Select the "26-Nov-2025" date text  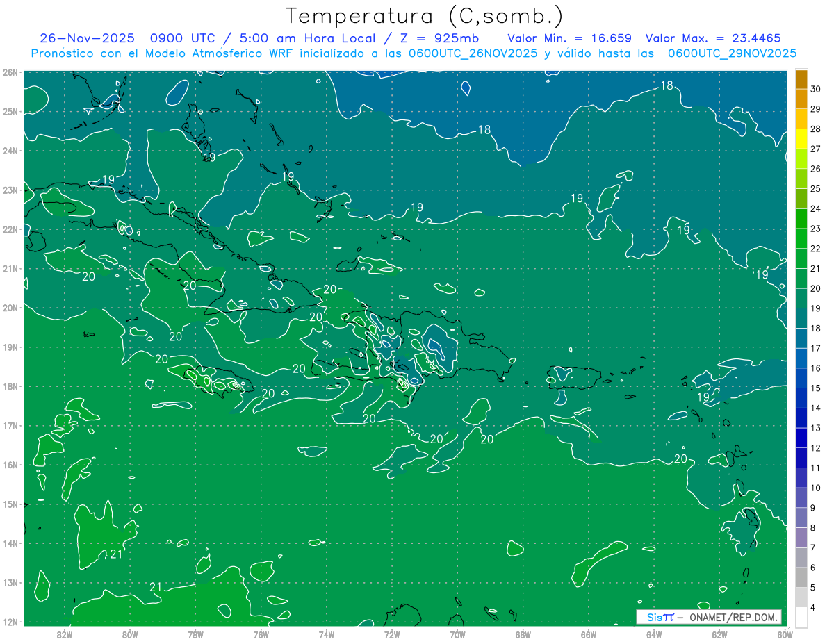[87, 38]
